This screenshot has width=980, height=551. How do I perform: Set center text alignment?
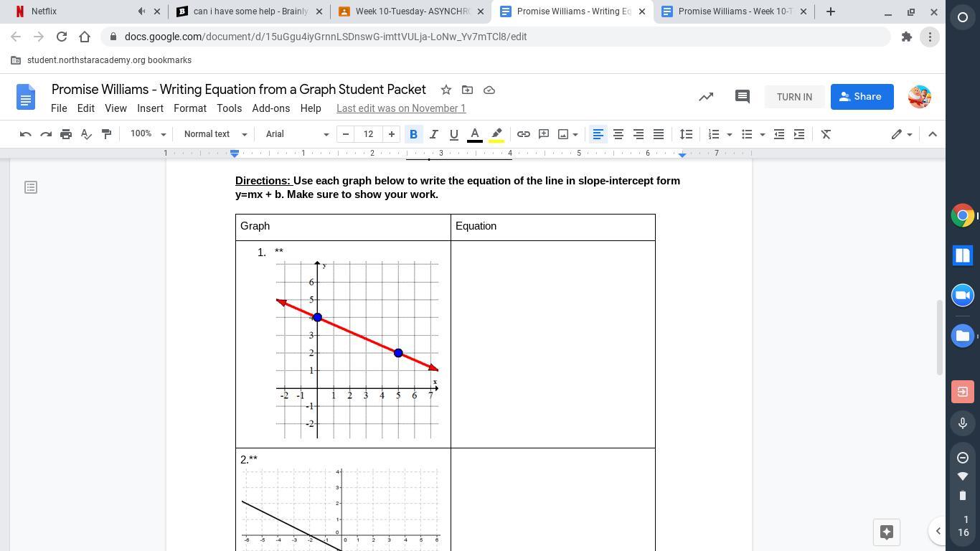pos(618,134)
